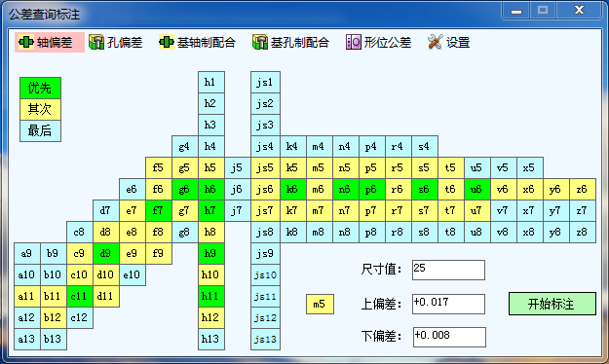The image size is (609, 364).
Task: Click the 优先 green legend swatch
Action: 40,89
